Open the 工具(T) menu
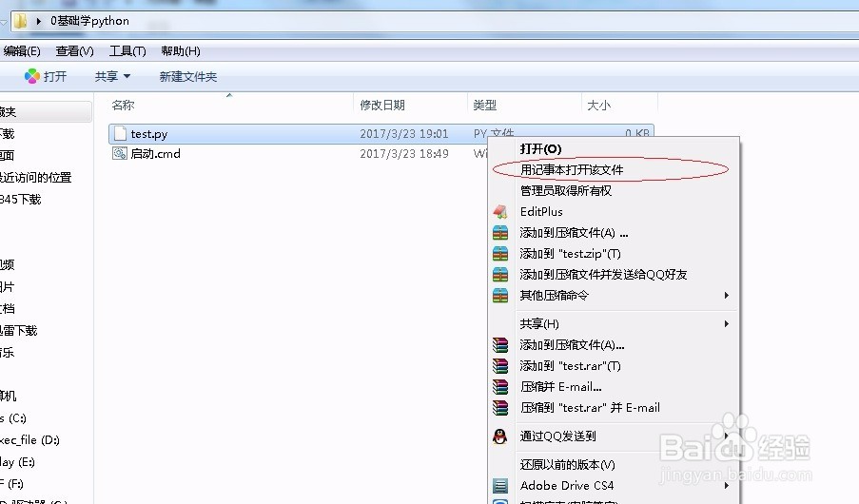Image resolution: width=859 pixels, height=504 pixels. (x=127, y=51)
